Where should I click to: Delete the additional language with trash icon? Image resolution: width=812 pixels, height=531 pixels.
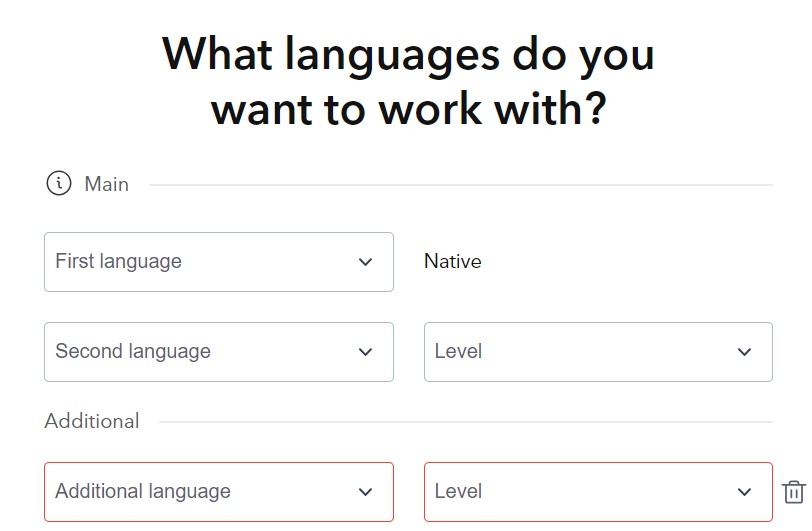tap(793, 492)
